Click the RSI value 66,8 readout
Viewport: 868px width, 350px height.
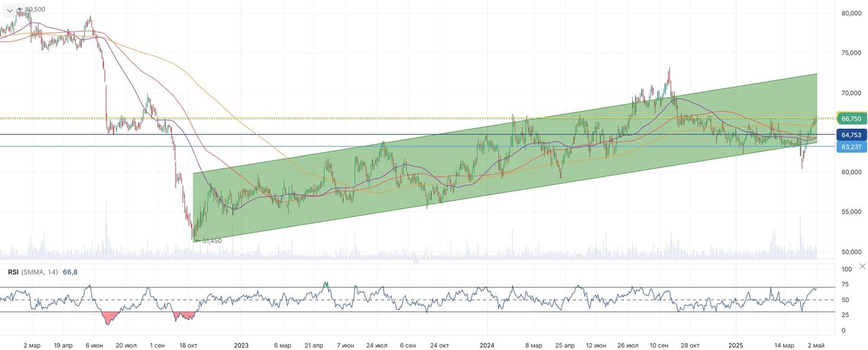[x=70, y=271]
